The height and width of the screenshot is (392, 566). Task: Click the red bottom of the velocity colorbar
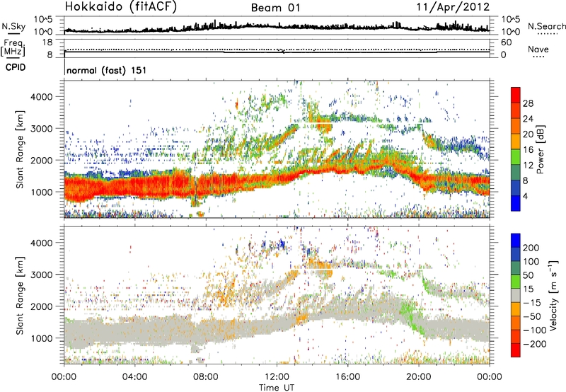[x=516, y=350]
